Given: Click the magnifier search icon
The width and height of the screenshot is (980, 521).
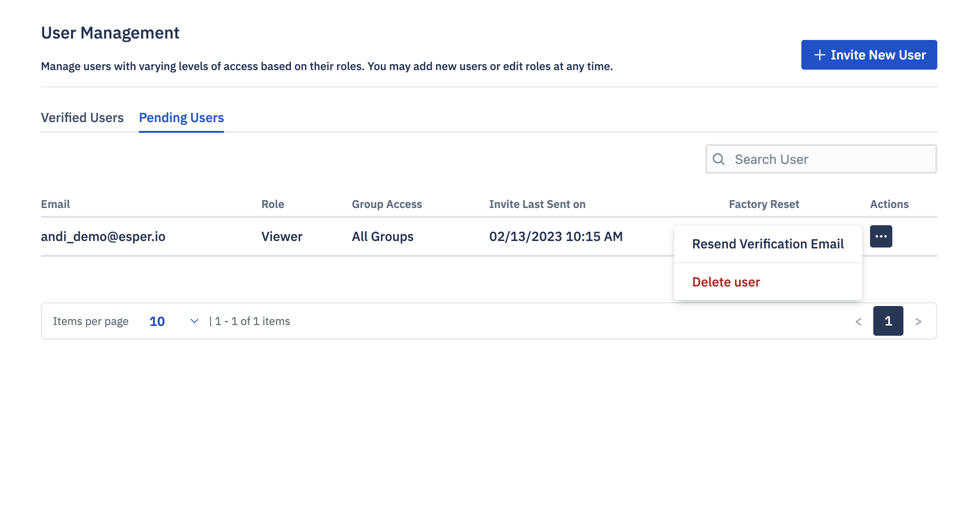Looking at the screenshot, I should [x=719, y=159].
